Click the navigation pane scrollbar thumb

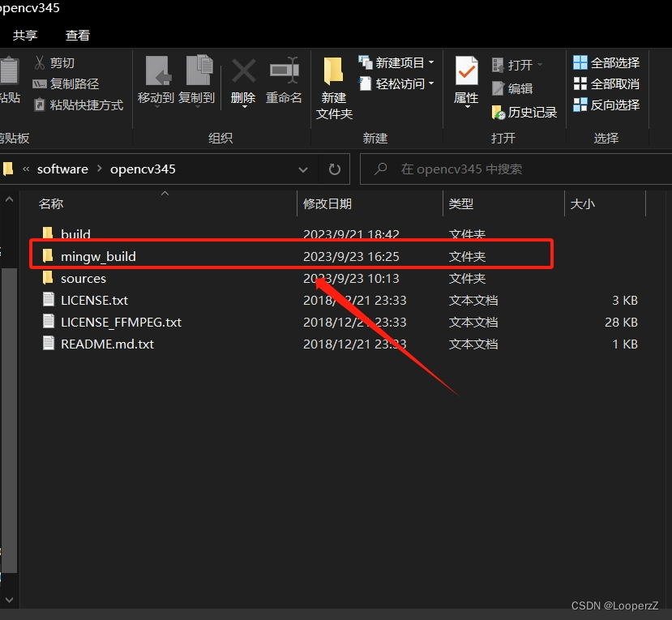[x=9, y=420]
